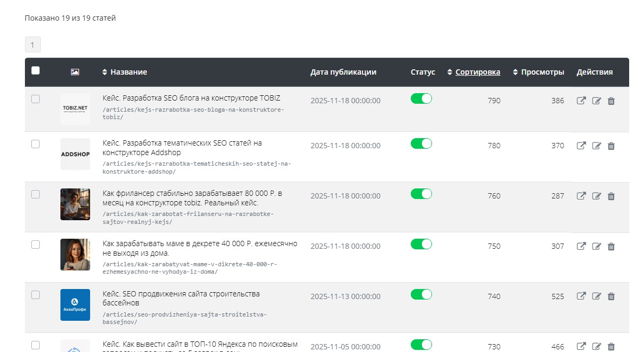Click the image column header icon
The width and height of the screenshot is (644, 352).
[x=75, y=72]
